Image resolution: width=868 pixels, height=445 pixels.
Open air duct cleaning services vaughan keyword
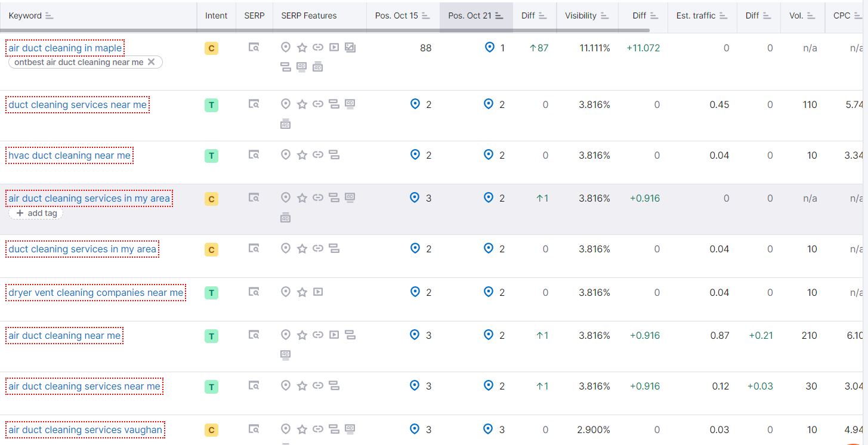pyautogui.click(x=85, y=429)
